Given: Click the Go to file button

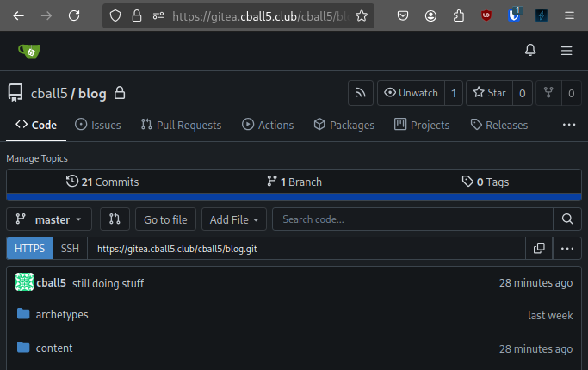Looking at the screenshot, I should pyautogui.click(x=165, y=219).
